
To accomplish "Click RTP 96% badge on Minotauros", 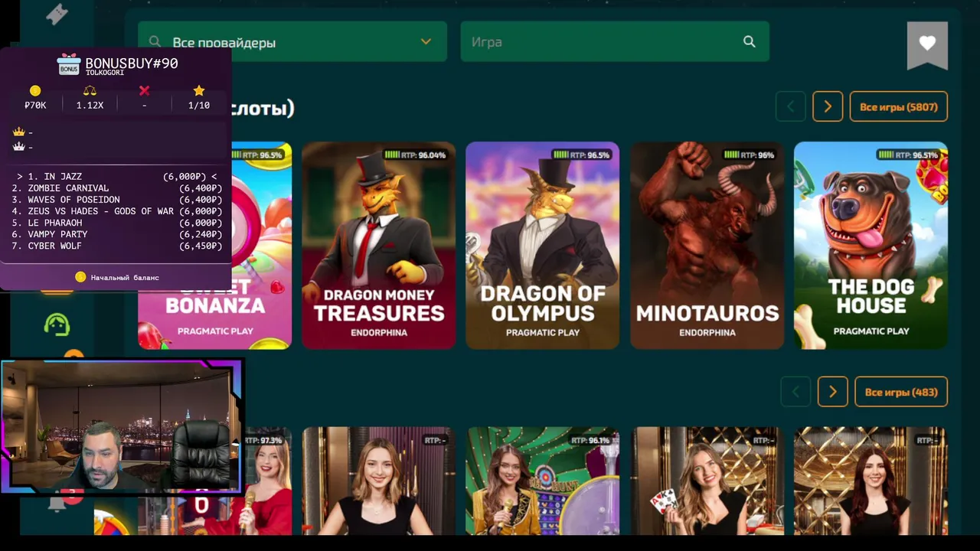I will click(750, 155).
